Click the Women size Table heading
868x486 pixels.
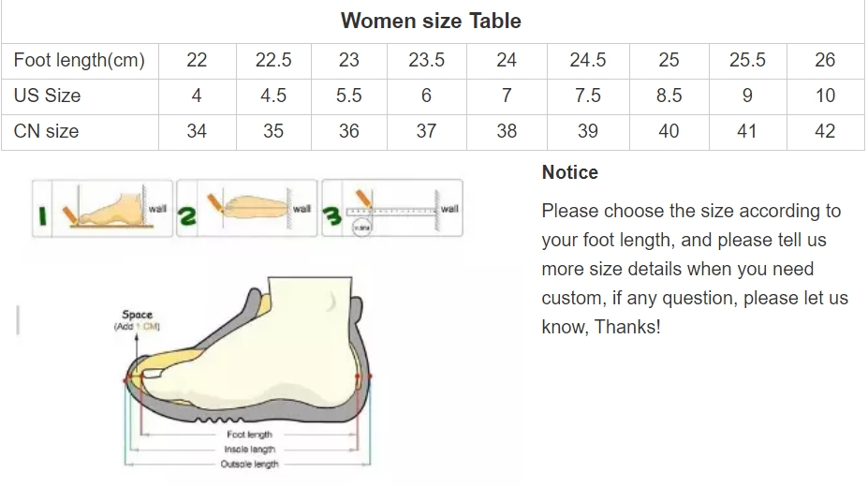tap(431, 21)
